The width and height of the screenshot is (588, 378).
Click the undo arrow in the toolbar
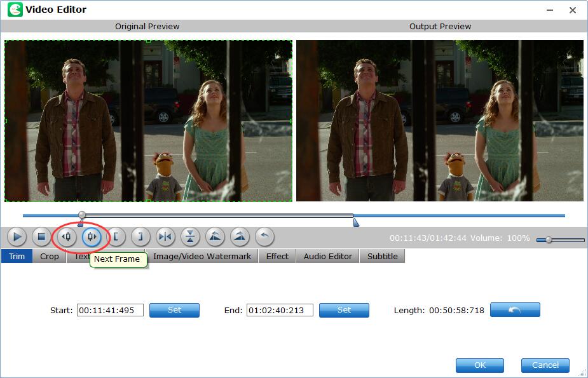tap(264, 237)
